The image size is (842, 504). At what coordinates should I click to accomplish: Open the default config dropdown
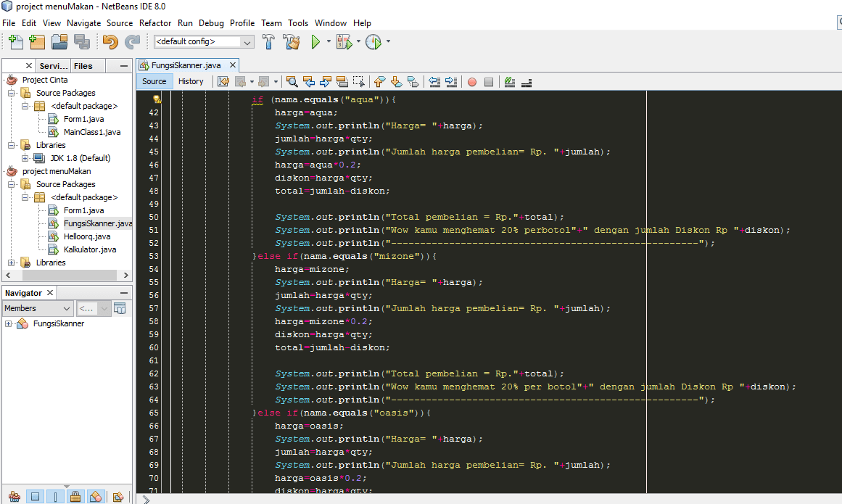coord(247,42)
